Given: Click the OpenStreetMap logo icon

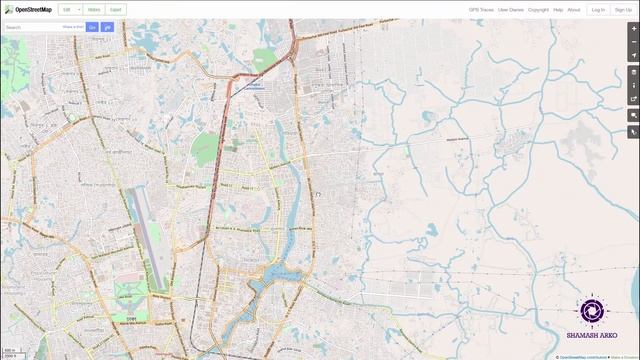Looking at the screenshot, I should (9, 9).
